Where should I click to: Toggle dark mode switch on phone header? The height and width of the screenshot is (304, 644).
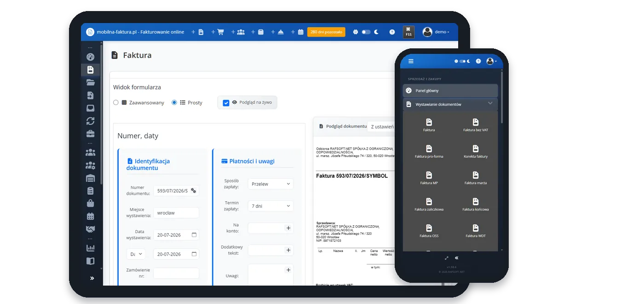462,61
